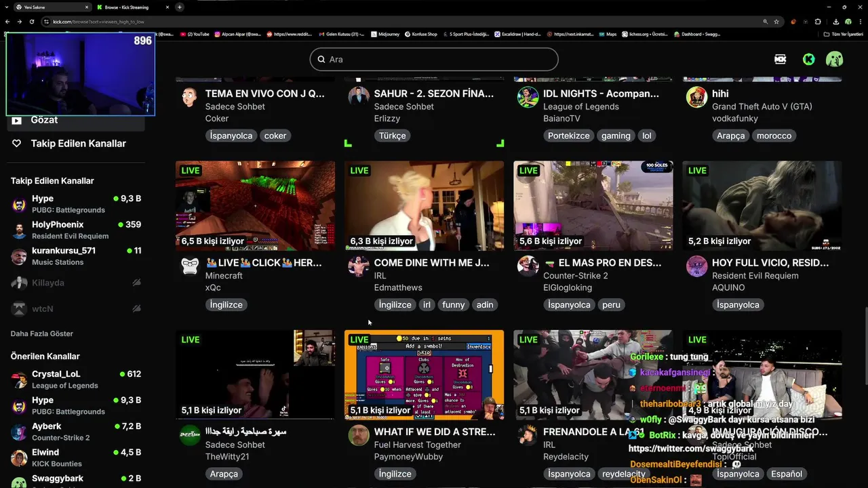The width and height of the screenshot is (868, 488).
Task: Click Elwind avatar in recommended channels
Action: coord(20,457)
